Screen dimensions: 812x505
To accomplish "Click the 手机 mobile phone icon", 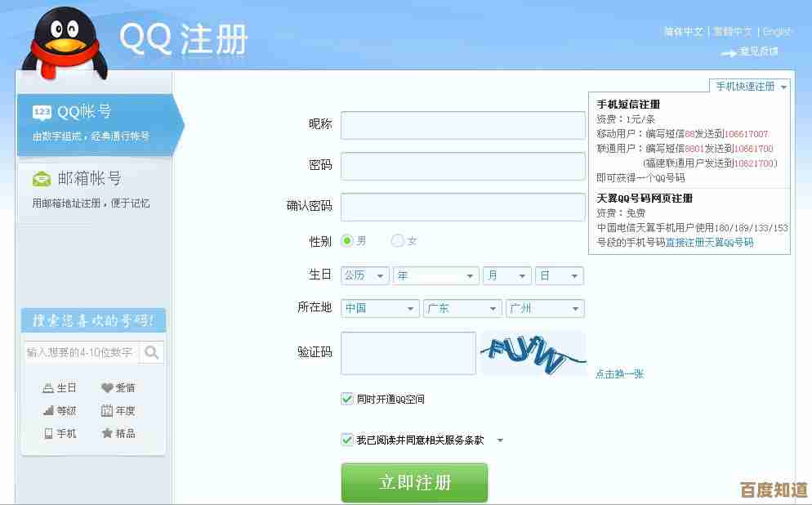I will click(49, 434).
